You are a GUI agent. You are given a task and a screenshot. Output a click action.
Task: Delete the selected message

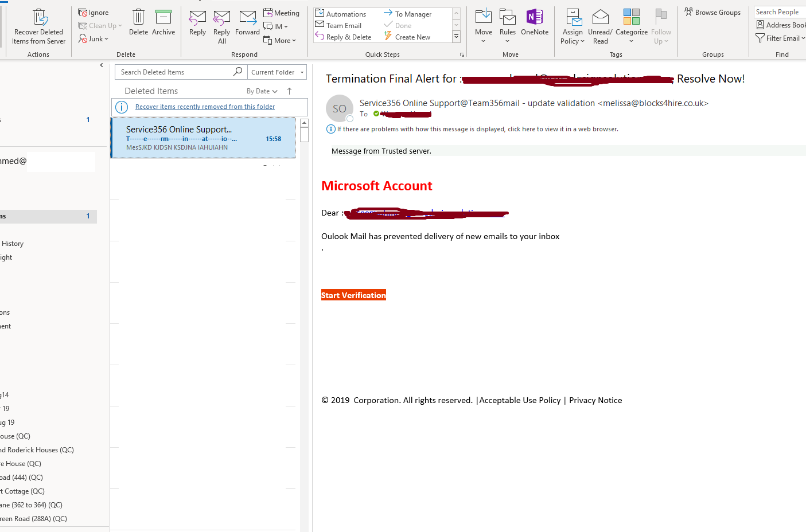[x=138, y=23]
